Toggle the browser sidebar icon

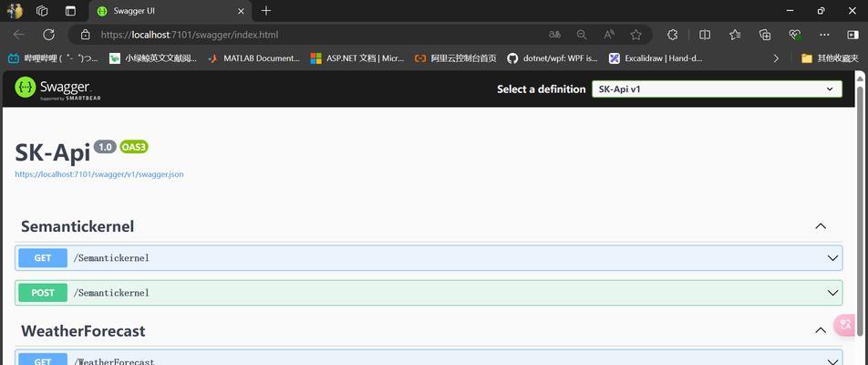click(852, 35)
